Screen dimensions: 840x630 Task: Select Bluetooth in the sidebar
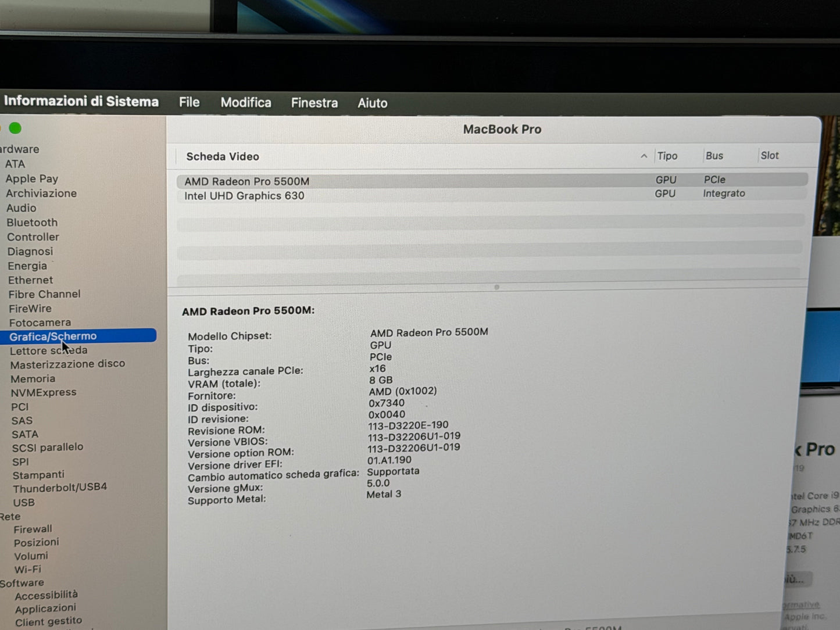32,223
